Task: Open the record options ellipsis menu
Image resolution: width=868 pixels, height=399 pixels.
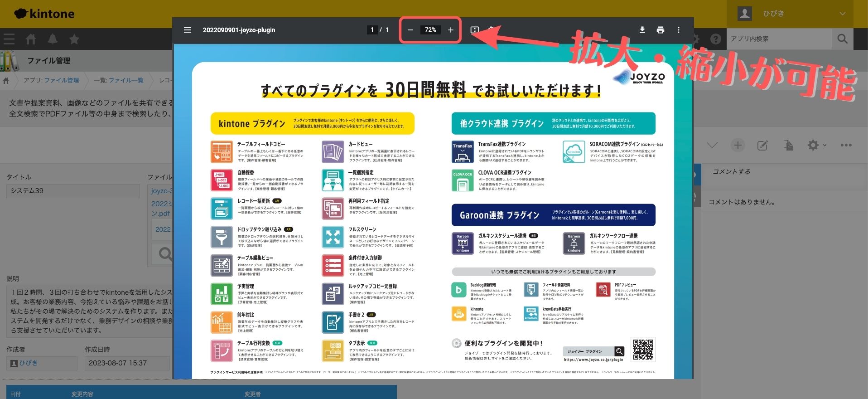Action: click(x=846, y=145)
